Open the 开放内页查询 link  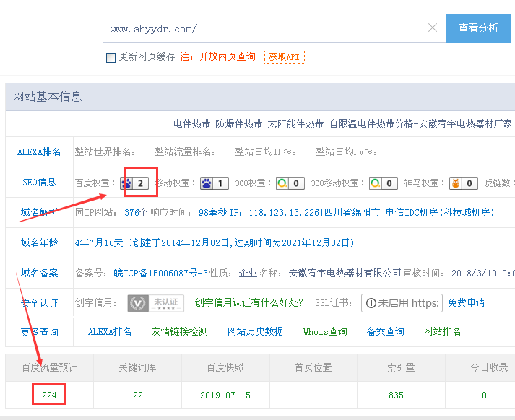tap(228, 57)
